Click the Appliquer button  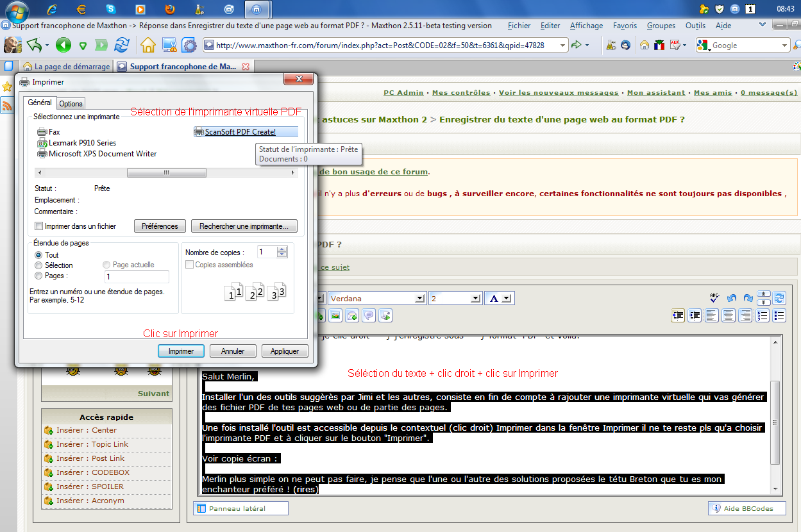[285, 351]
